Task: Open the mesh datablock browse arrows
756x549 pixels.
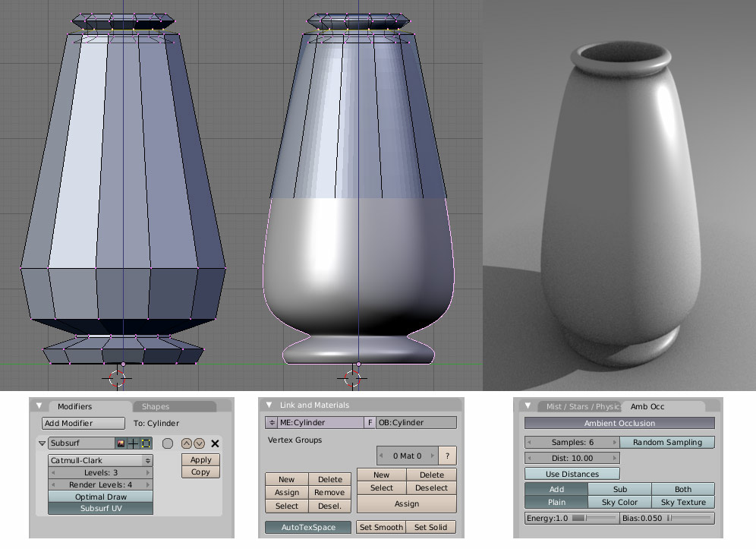Action: (272, 423)
